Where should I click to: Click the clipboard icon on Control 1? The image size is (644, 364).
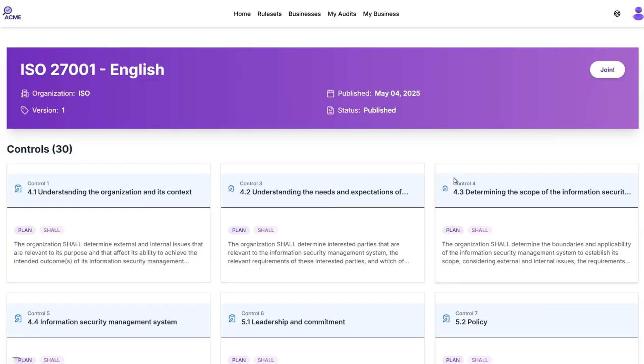pyautogui.click(x=18, y=189)
